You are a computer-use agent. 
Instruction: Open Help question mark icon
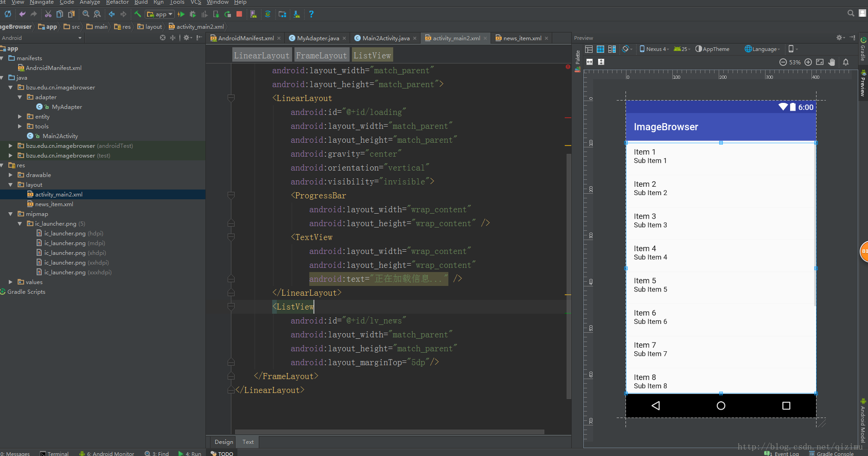pos(311,14)
